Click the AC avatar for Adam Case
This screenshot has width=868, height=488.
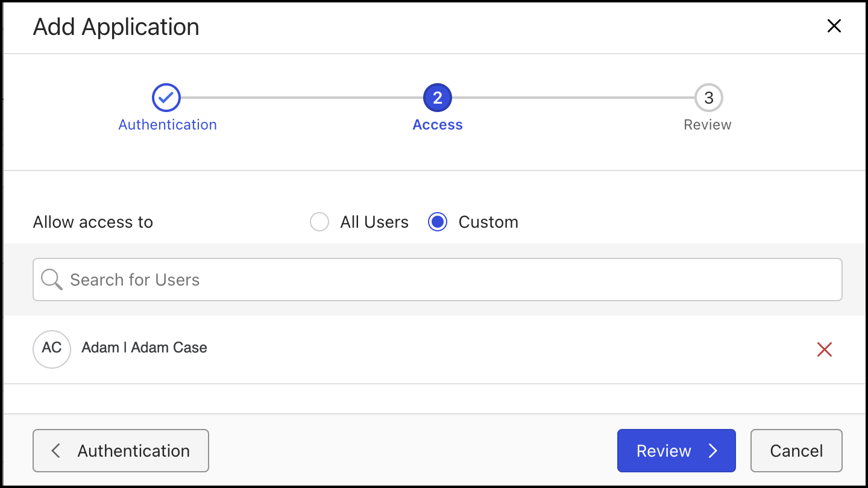point(52,349)
